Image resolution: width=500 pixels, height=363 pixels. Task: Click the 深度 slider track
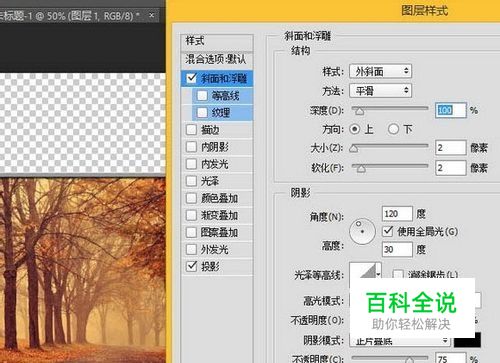click(390, 108)
